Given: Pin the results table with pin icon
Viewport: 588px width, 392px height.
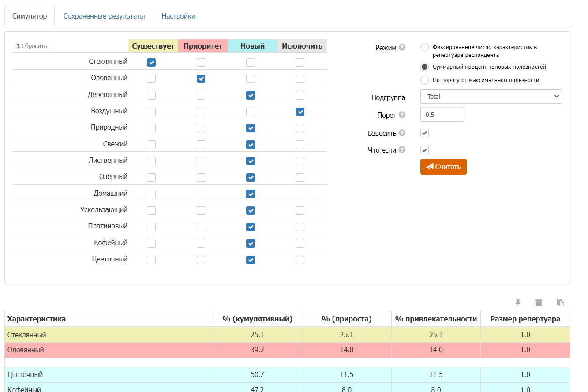Looking at the screenshot, I should [x=518, y=302].
